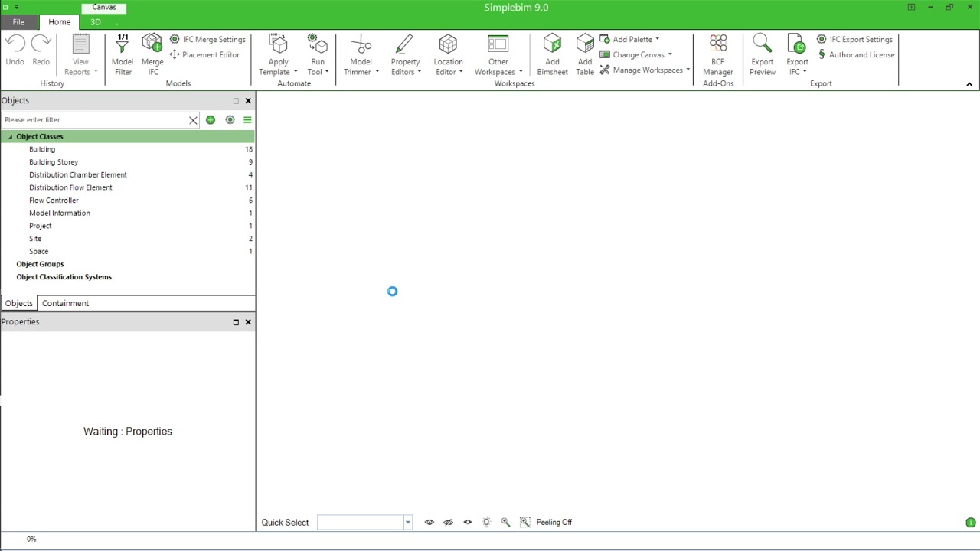The image size is (980, 551).
Task: Open the View Reports dropdown
Action: 80,54
